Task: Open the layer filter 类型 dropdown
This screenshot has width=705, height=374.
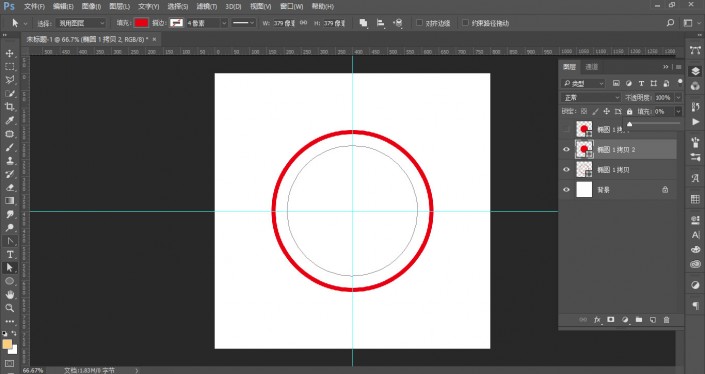Action: (583, 83)
